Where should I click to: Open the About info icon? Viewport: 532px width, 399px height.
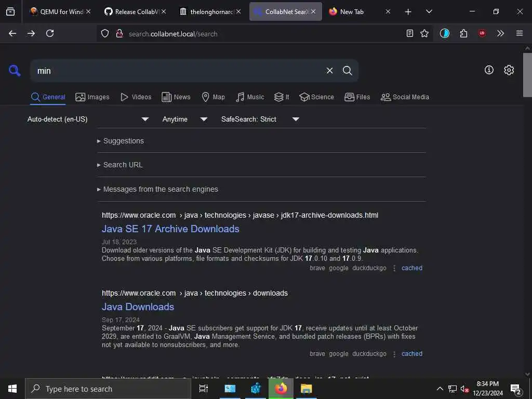(x=489, y=70)
